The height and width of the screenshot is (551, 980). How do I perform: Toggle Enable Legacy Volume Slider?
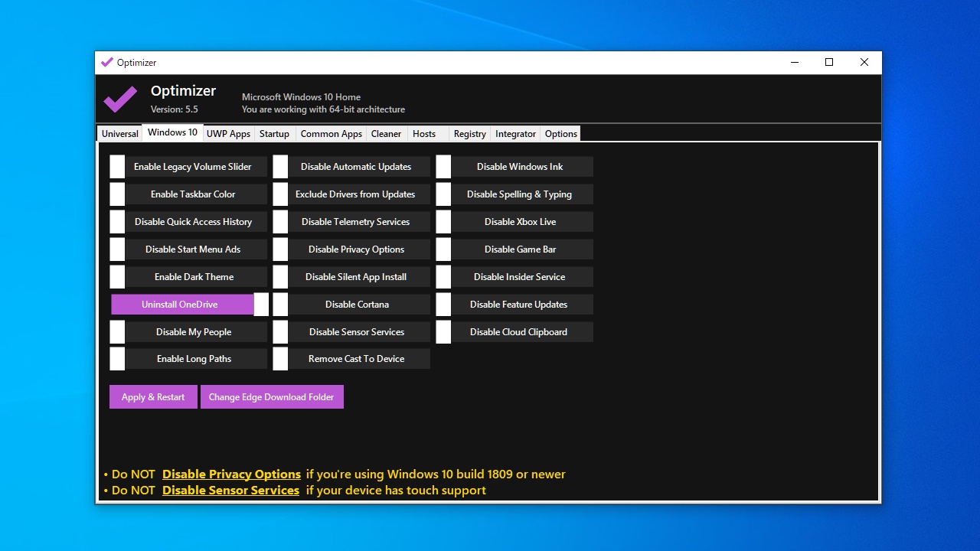(188, 167)
